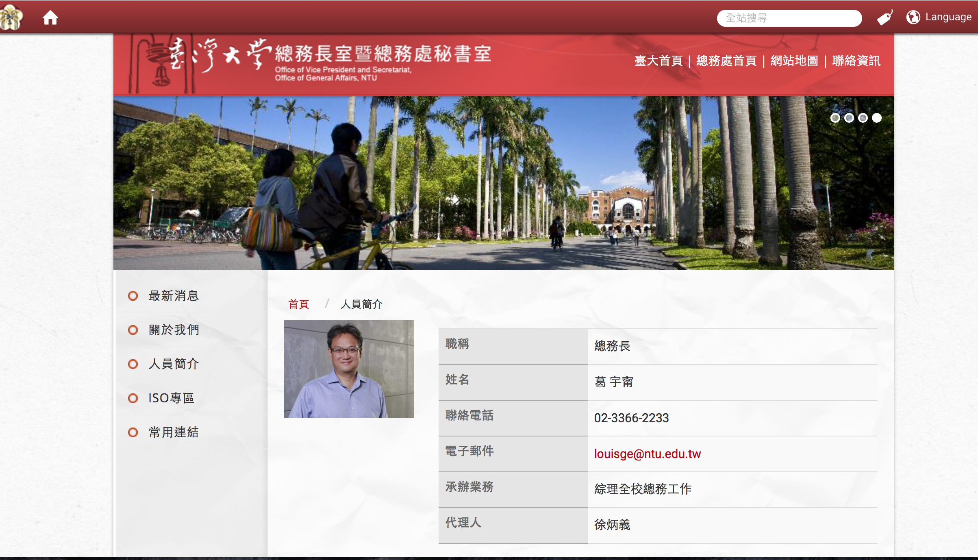Image resolution: width=978 pixels, height=560 pixels.
Task: Open the Language dropdown menu
Action: [948, 17]
